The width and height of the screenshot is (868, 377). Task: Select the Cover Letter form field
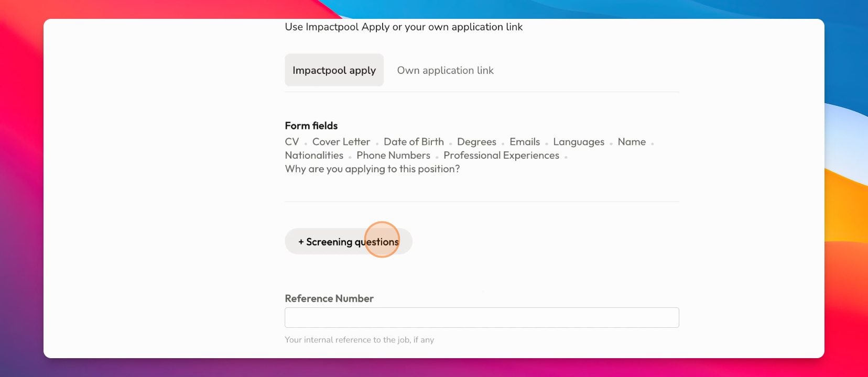[x=341, y=142]
